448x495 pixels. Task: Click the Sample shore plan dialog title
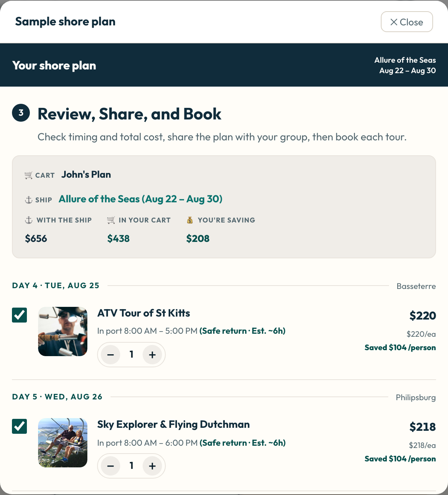click(65, 22)
